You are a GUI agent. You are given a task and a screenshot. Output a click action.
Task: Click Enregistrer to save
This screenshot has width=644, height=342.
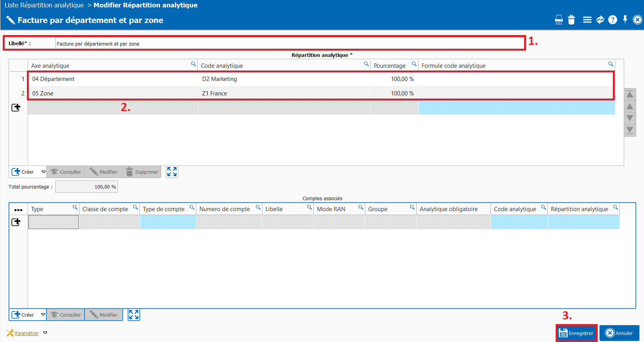point(576,333)
